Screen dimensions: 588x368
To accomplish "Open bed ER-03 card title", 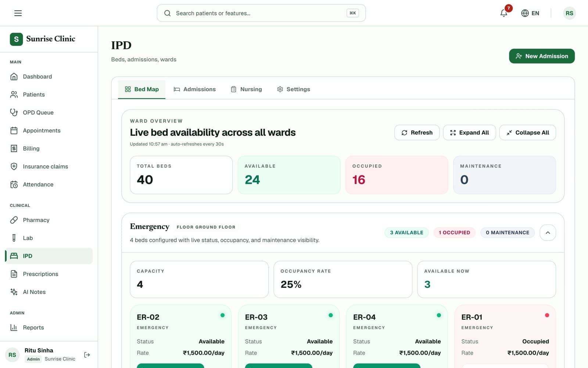I will click(256, 317).
